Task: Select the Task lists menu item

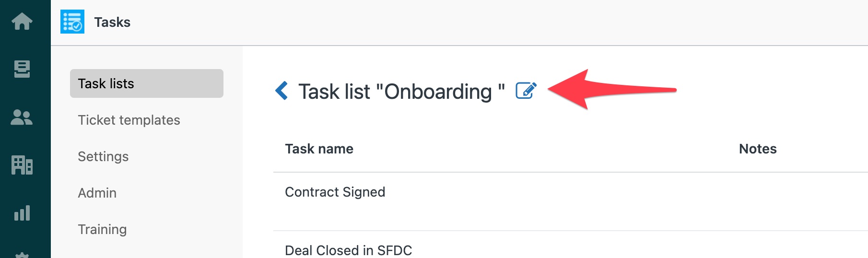Action: [x=147, y=83]
